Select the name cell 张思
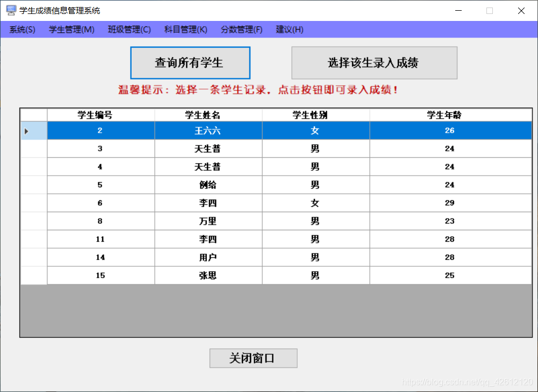 [209, 275]
